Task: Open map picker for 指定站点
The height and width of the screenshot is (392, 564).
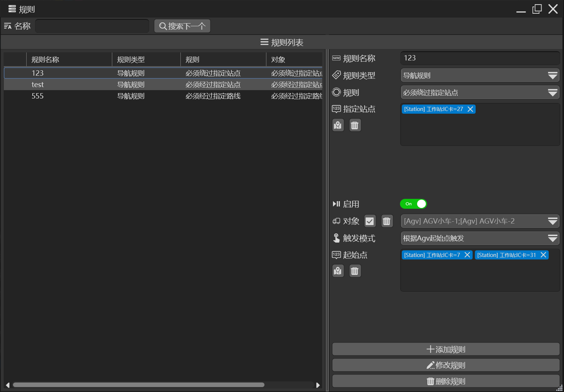Action: tap(338, 125)
